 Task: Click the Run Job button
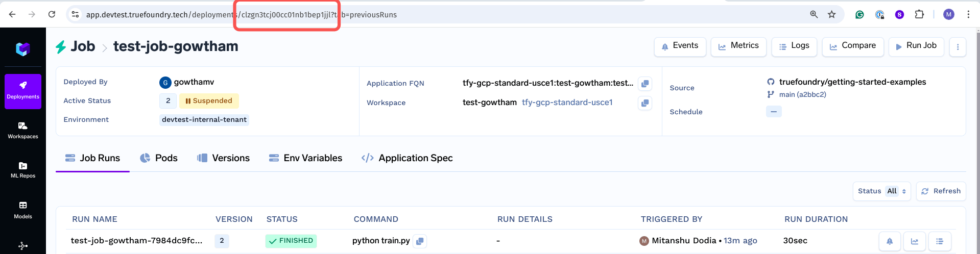point(917,46)
